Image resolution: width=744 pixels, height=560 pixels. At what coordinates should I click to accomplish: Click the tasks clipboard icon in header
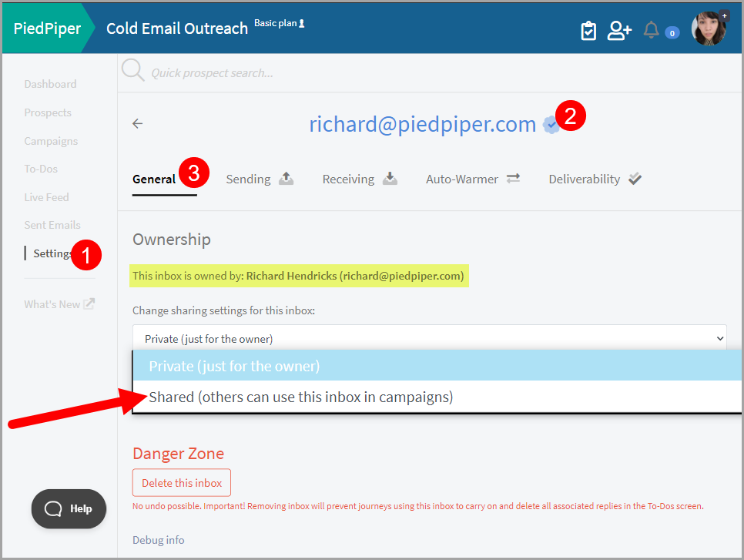pos(588,31)
